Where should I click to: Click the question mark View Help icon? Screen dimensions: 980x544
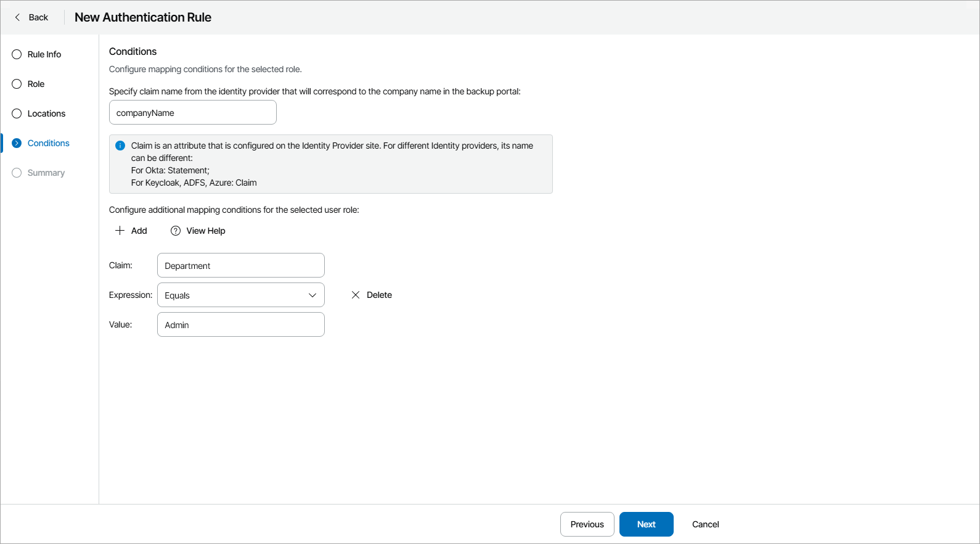[176, 231]
